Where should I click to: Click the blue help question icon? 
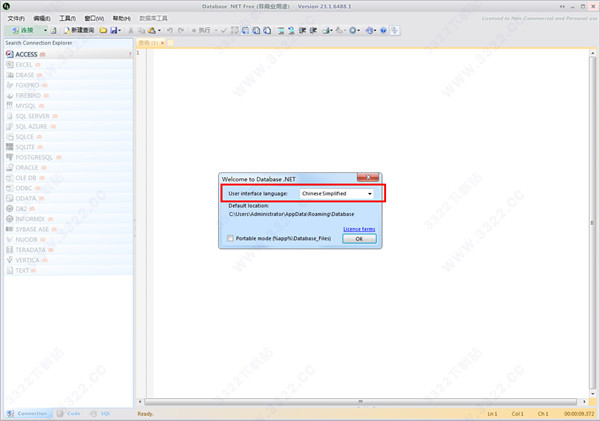(x=383, y=30)
